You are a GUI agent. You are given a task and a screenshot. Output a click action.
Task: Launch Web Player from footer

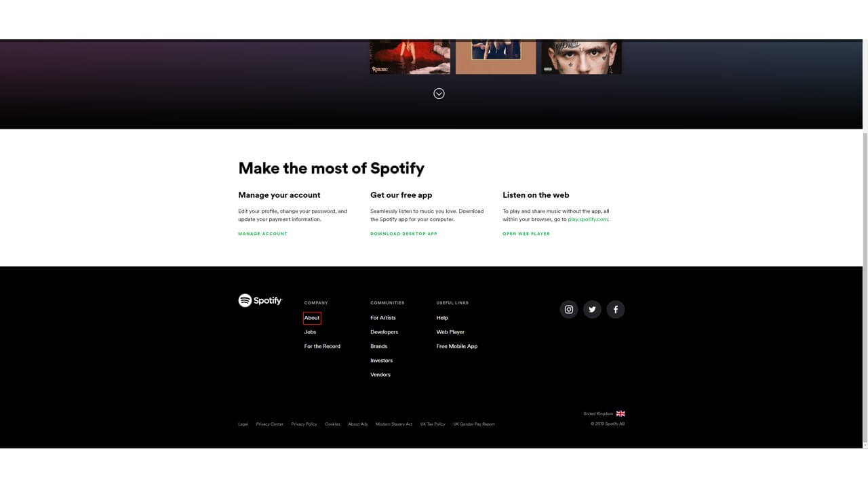click(450, 332)
